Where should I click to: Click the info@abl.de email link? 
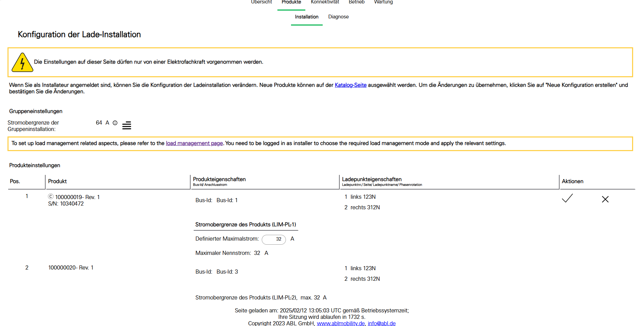click(382, 323)
